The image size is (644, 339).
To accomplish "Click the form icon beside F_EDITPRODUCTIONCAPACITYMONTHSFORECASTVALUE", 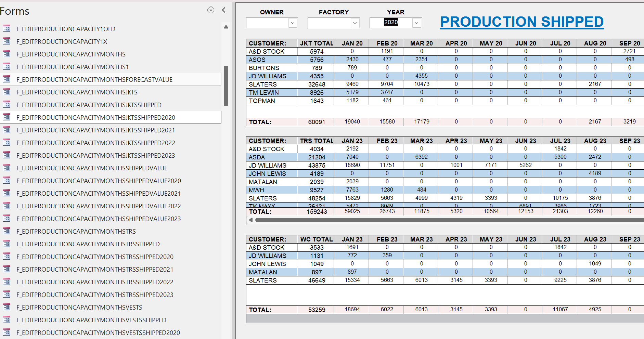I will point(7,79).
